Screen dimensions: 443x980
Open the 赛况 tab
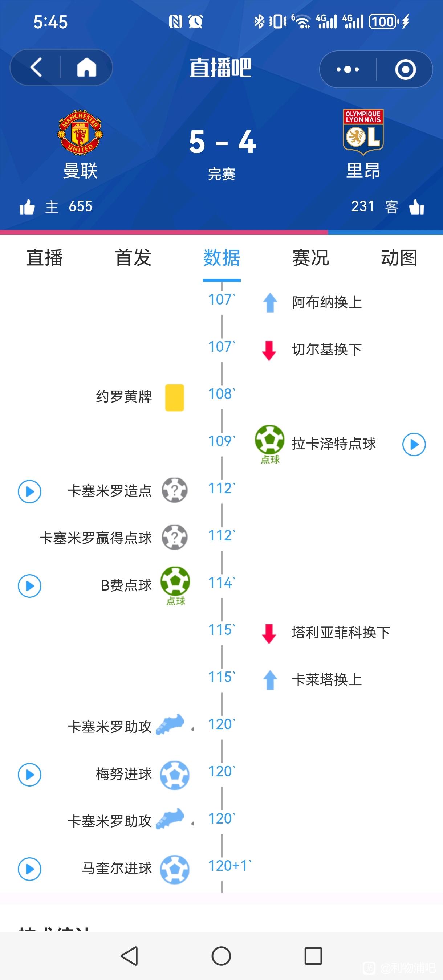(310, 258)
